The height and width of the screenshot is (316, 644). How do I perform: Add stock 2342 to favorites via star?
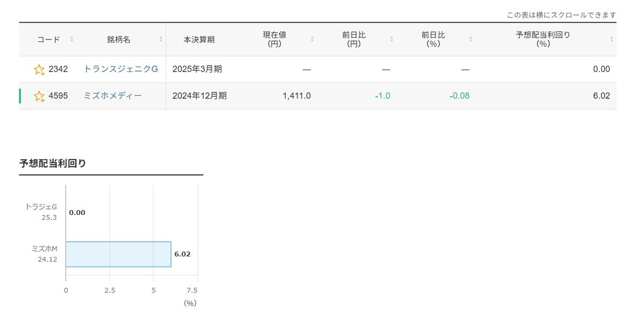pyautogui.click(x=39, y=69)
